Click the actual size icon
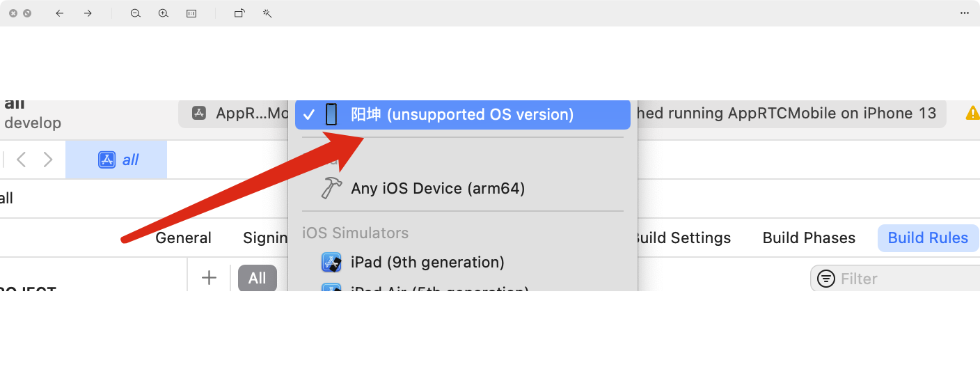980x365 pixels. click(x=191, y=13)
